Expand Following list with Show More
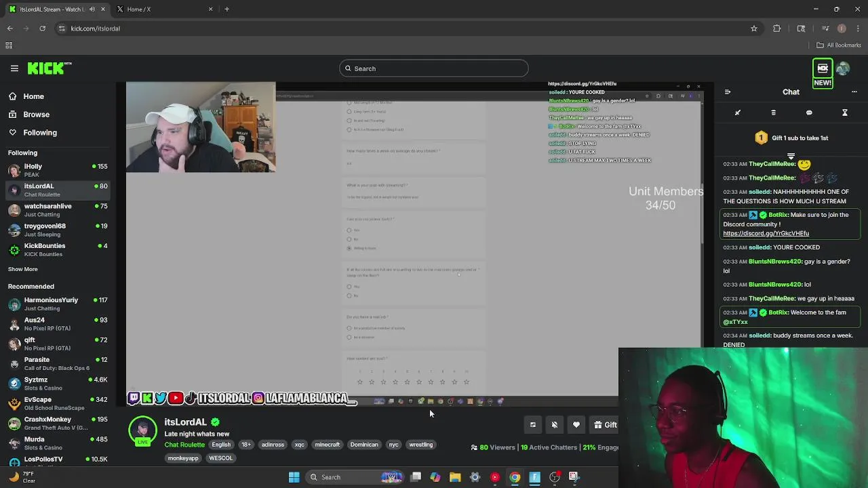The height and width of the screenshot is (488, 868). (23, 269)
